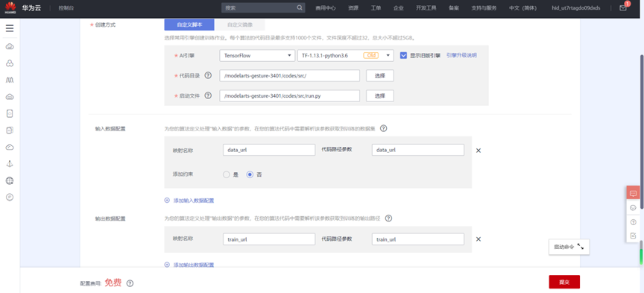Click the document copy icon in the sidebar
This screenshot has width=644, height=293.
(x=10, y=130)
